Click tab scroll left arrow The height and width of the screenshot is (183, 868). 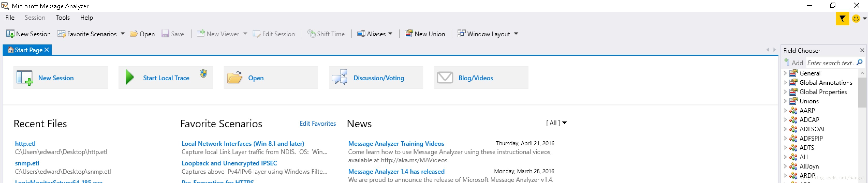coord(768,49)
